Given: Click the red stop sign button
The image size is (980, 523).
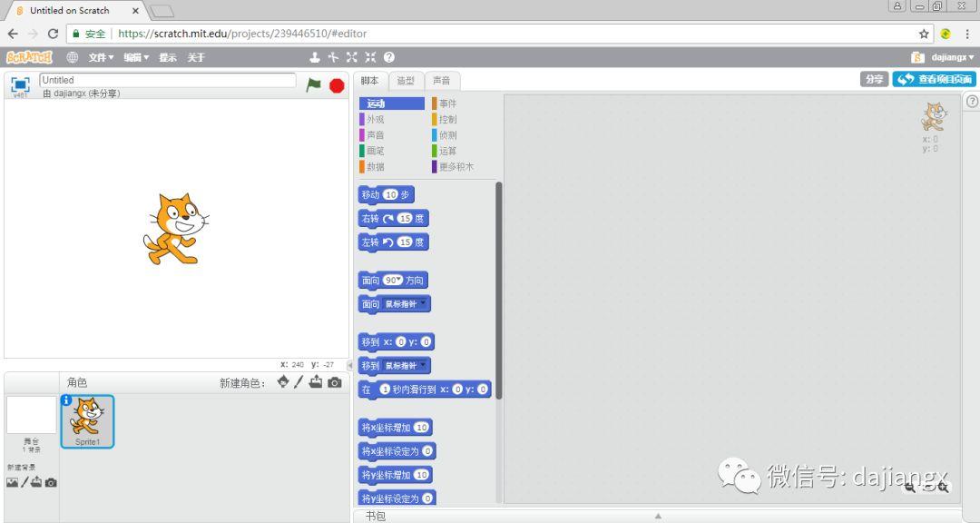Looking at the screenshot, I should click(x=337, y=85).
